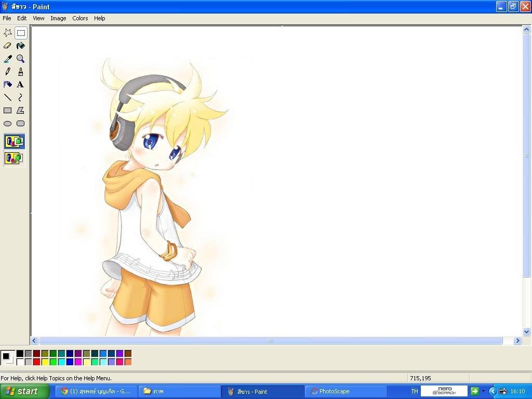
Task: Choose the Pencil tool
Action: (7, 72)
